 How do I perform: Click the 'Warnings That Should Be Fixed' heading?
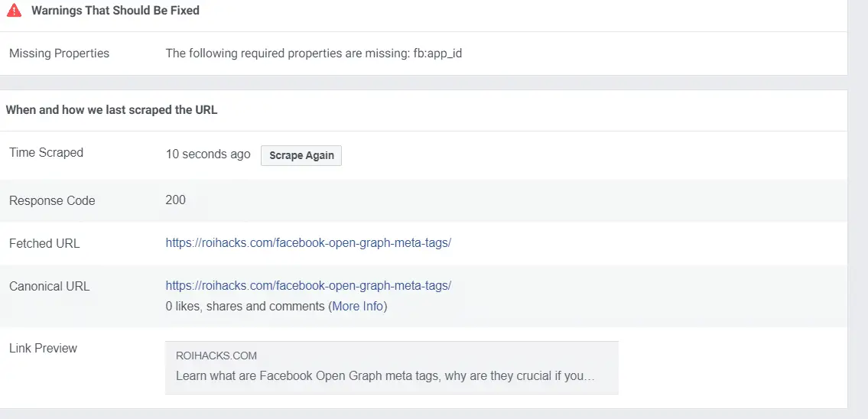(115, 11)
